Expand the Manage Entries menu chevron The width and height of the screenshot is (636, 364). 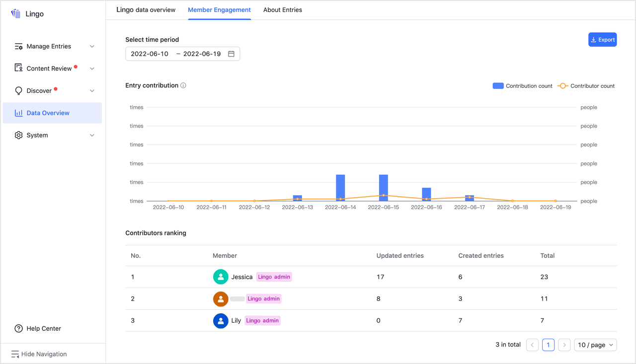pos(92,46)
